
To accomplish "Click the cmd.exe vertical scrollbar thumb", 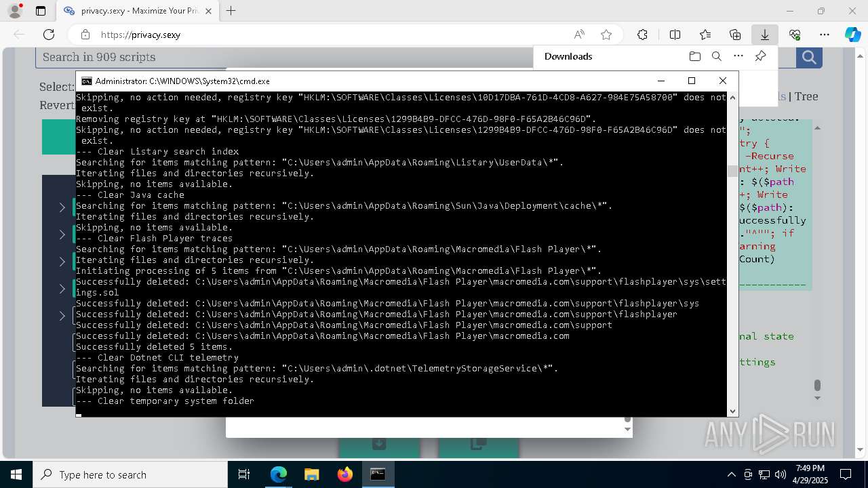I will pos(732,171).
